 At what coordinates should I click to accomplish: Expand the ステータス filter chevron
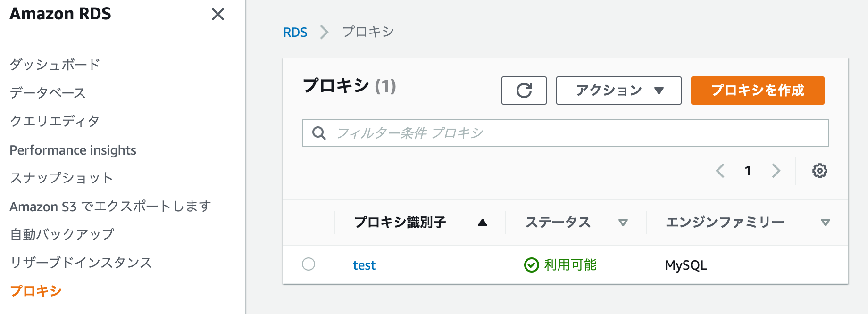tap(624, 222)
